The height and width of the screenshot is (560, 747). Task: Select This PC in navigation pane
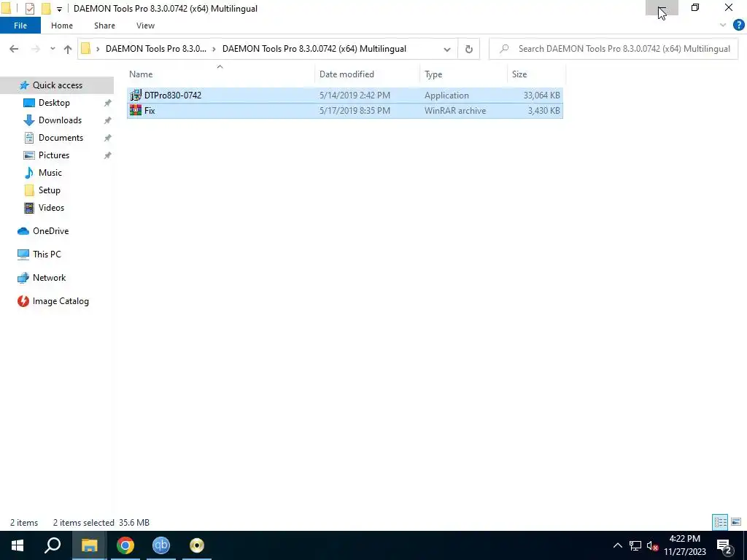coord(47,254)
